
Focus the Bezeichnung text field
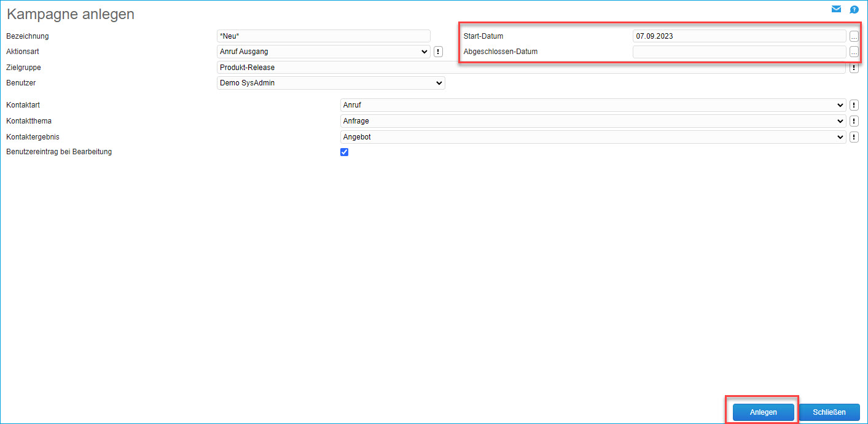pos(324,36)
